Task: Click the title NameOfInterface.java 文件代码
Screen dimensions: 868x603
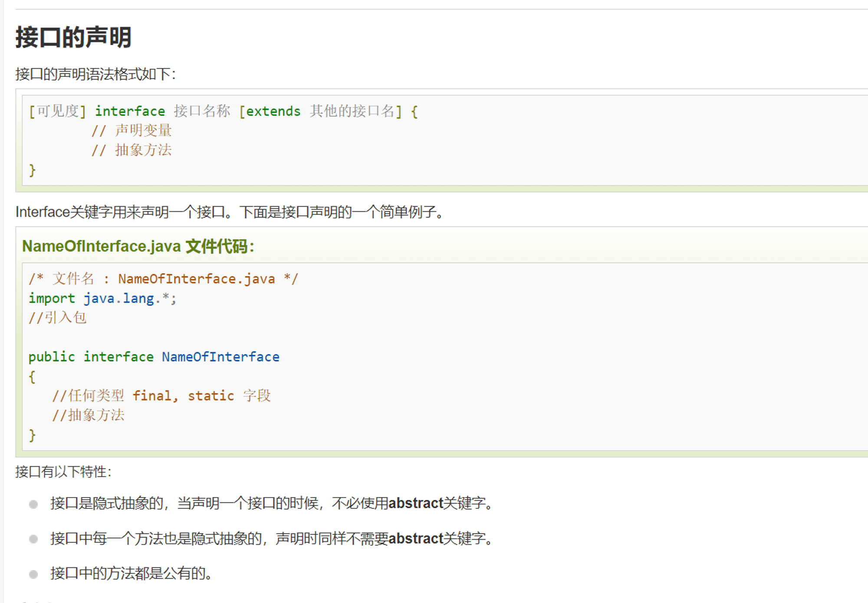Action: 138,247
